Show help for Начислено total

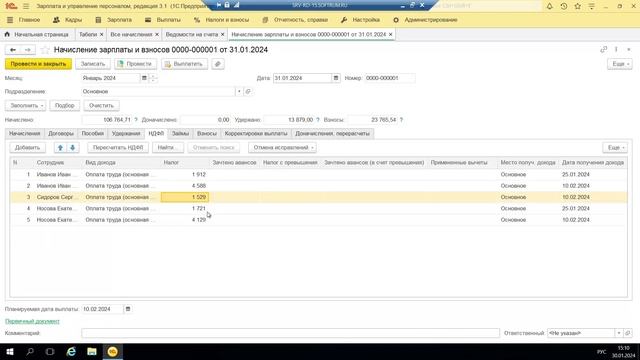pyautogui.click(x=136, y=120)
